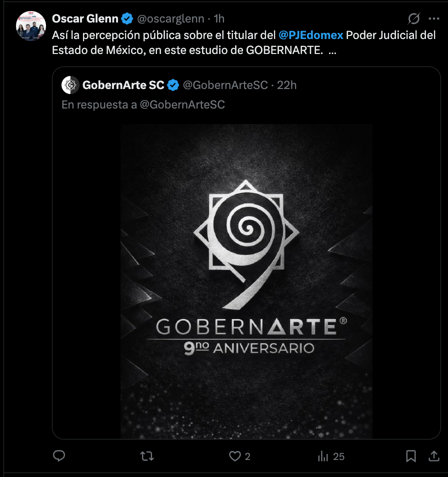
Task: Open the @PJEdomex mention
Action: (310, 35)
